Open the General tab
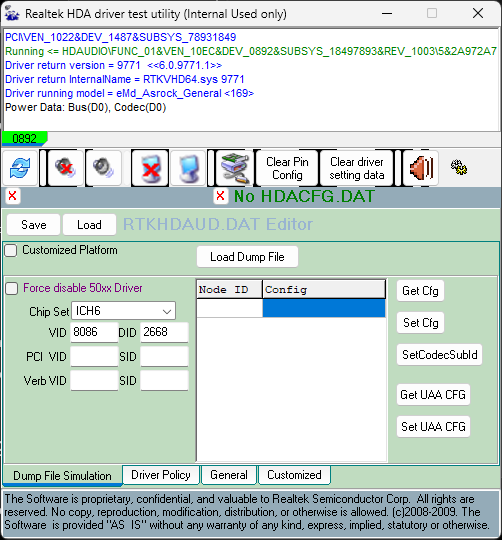Image resolution: width=502 pixels, height=540 pixels. (229, 475)
